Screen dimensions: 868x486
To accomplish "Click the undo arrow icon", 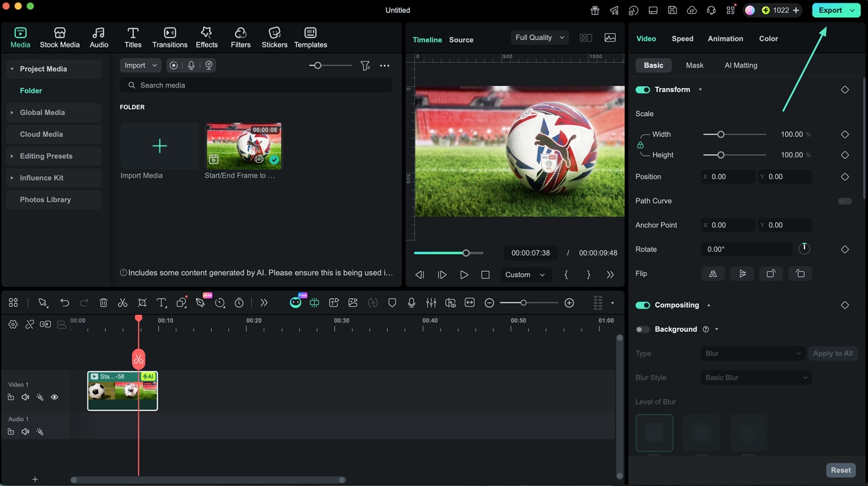I will 65,303.
